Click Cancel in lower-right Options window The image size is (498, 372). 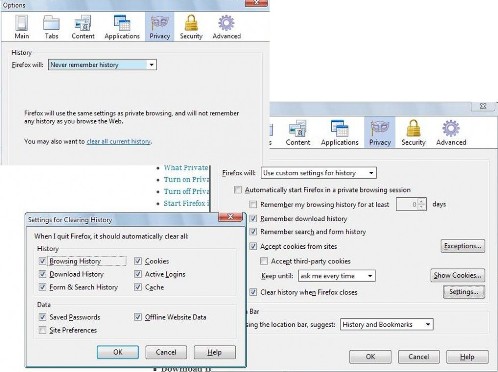click(x=419, y=356)
